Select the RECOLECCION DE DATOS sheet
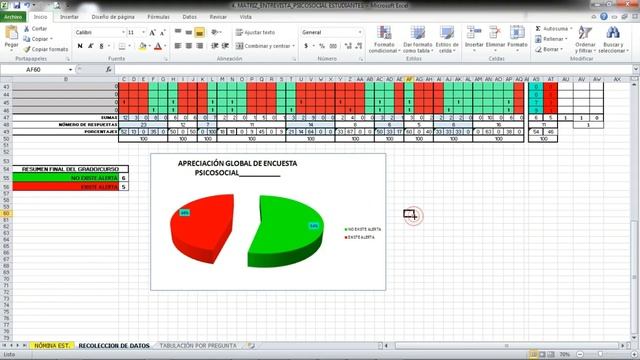Image resolution: width=640 pixels, height=360 pixels. 114,345
